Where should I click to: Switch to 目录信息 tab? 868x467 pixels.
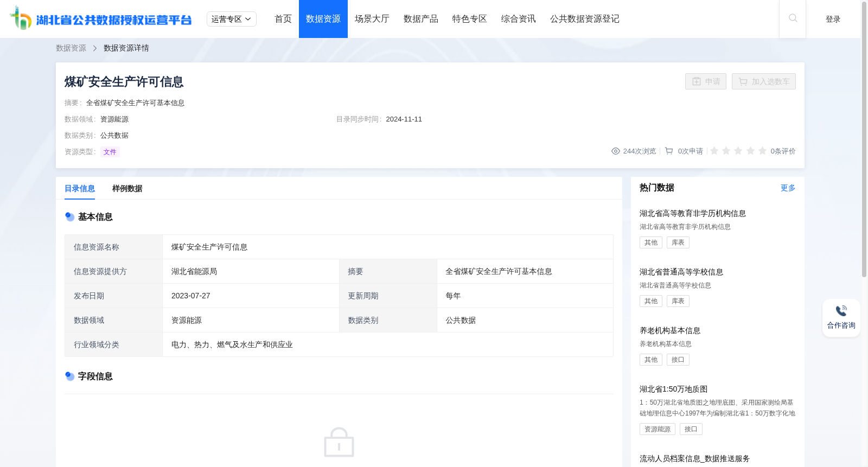(80, 189)
